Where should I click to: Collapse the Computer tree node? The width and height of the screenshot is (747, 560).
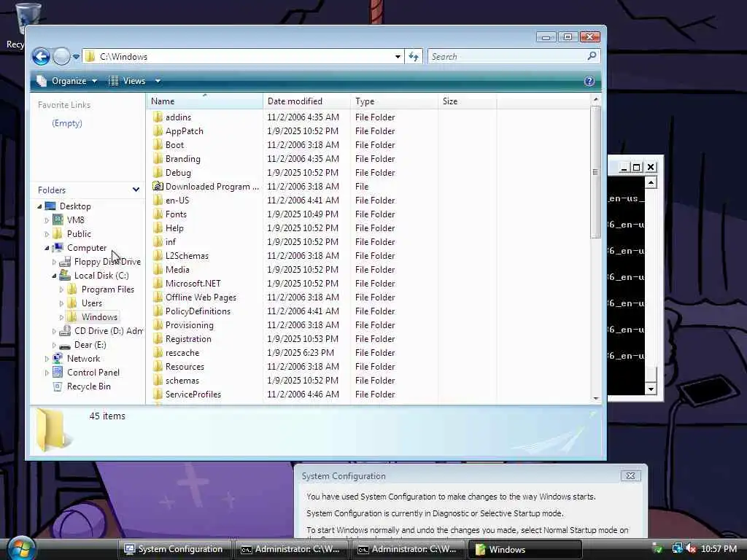click(x=47, y=248)
